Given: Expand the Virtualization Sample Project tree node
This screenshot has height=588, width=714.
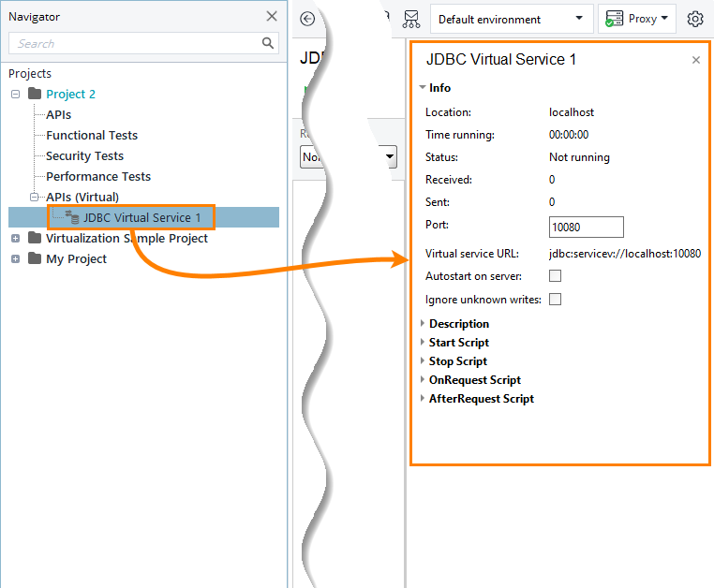Looking at the screenshot, I should pyautogui.click(x=15, y=238).
